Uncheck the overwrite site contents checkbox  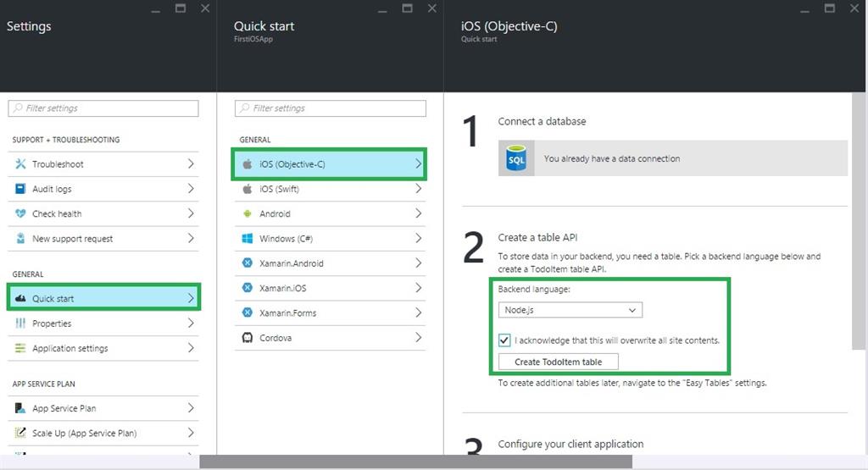point(505,340)
